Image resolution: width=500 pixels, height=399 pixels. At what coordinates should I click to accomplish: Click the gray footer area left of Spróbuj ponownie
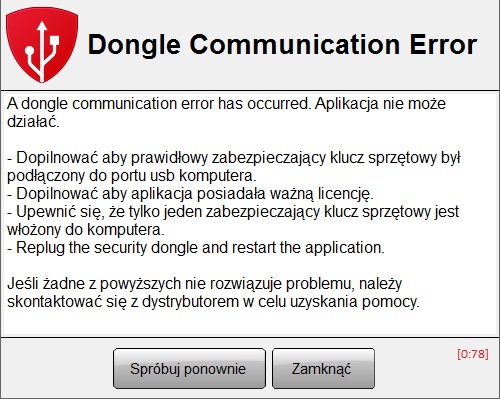click(57, 368)
